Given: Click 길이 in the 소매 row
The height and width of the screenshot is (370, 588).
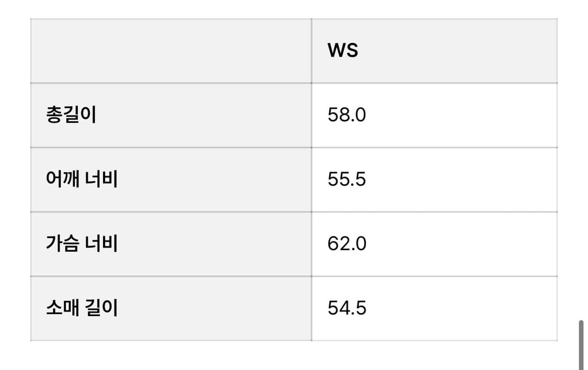Looking at the screenshot, I should click(101, 308).
